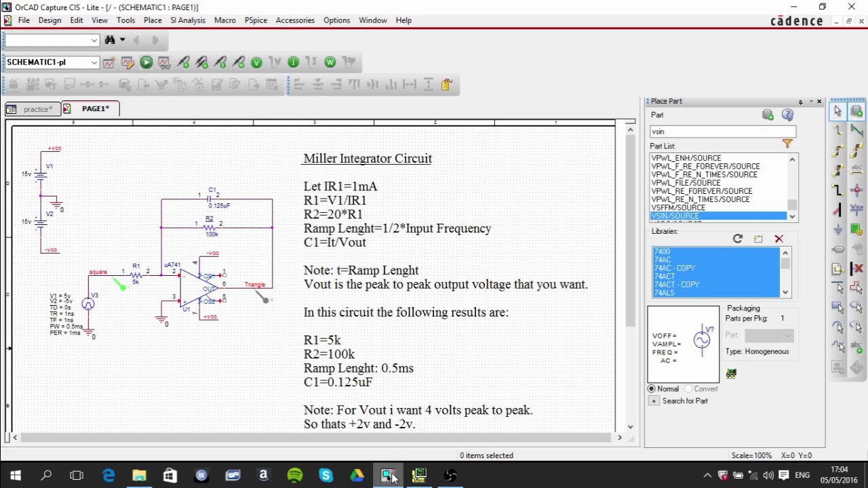Open the File menu

click(24, 20)
